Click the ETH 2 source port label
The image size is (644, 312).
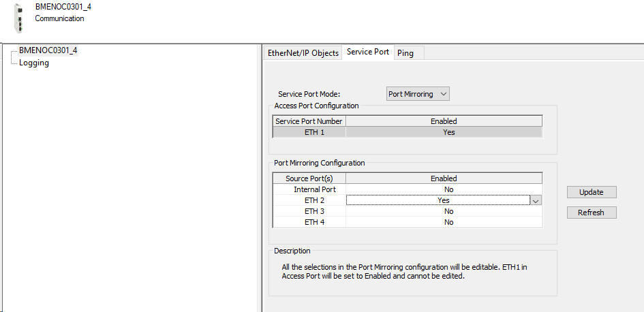click(309, 200)
